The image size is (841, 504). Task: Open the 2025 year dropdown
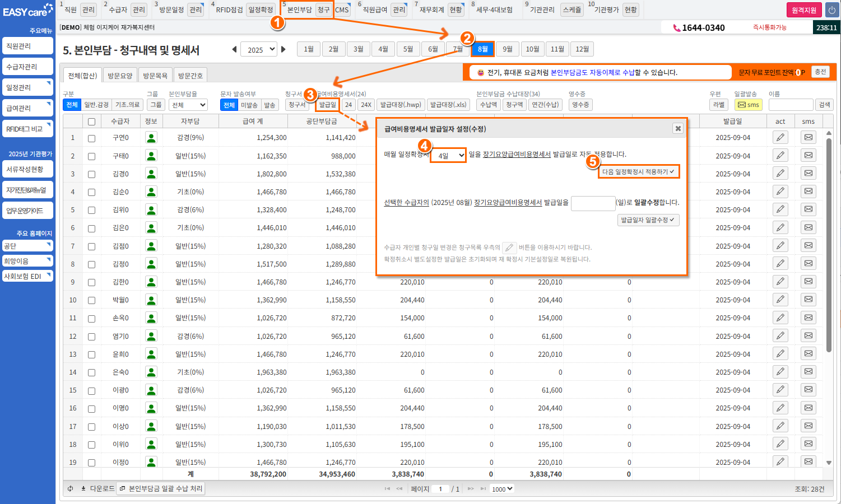(x=258, y=49)
